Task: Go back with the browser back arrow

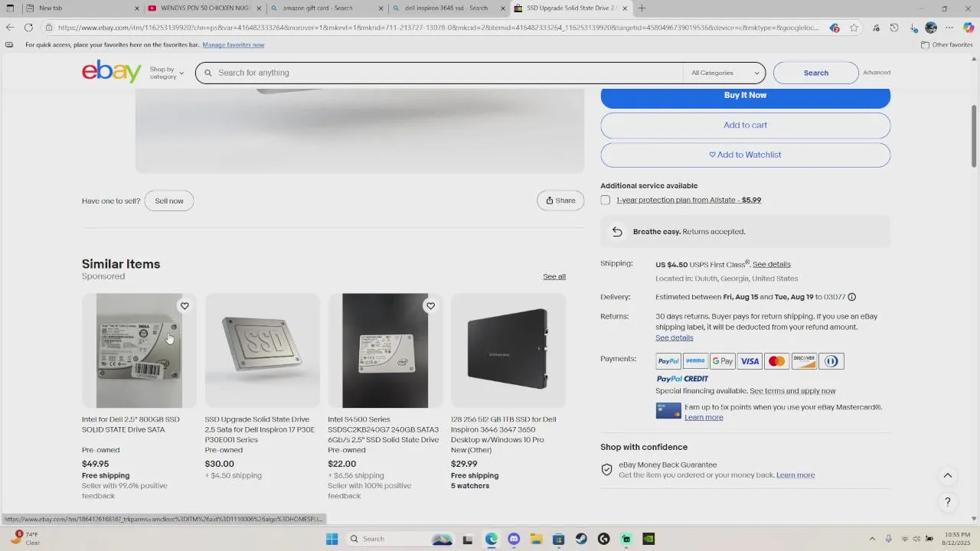Action: (x=9, y=28)
